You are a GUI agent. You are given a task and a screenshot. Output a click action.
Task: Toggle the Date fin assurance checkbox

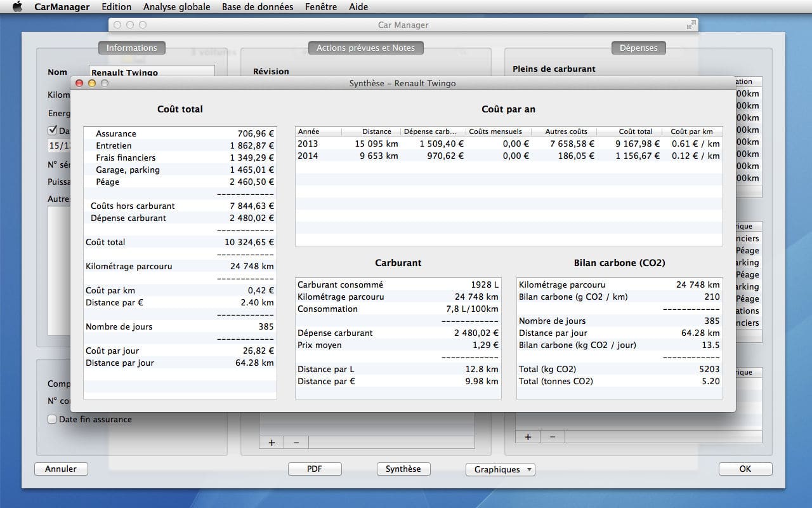tap(53, 419)
